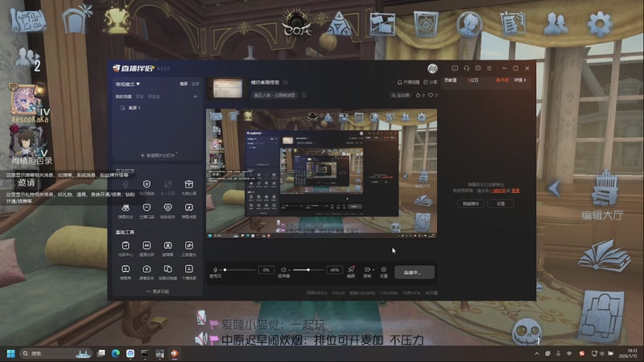Open the headset support icon in the title bar

466,68
